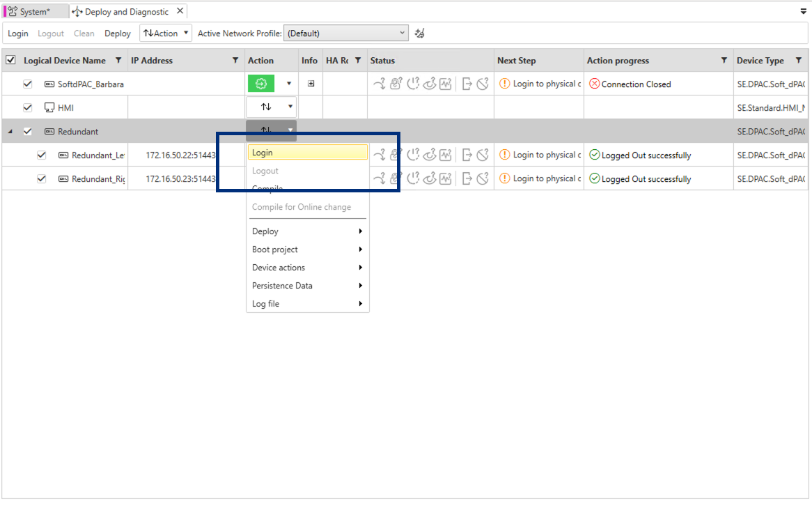Viewport: 812px width, 506px height.
Task: Click the exit-arrow icon in 172.16.50.22 row
Action: point(467,155)
